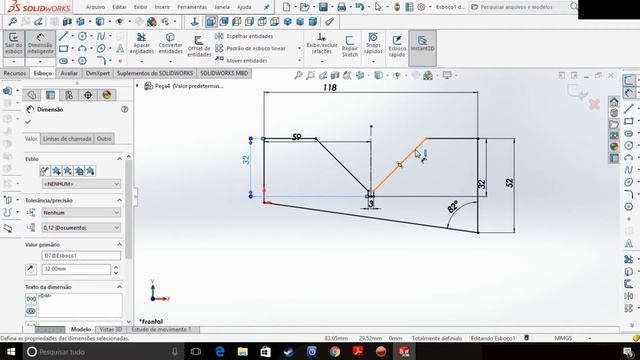Switch to Vistas 3D bottom tab
Screen dimensions: 640x360
pyautogui.click(x=111, y=329)
